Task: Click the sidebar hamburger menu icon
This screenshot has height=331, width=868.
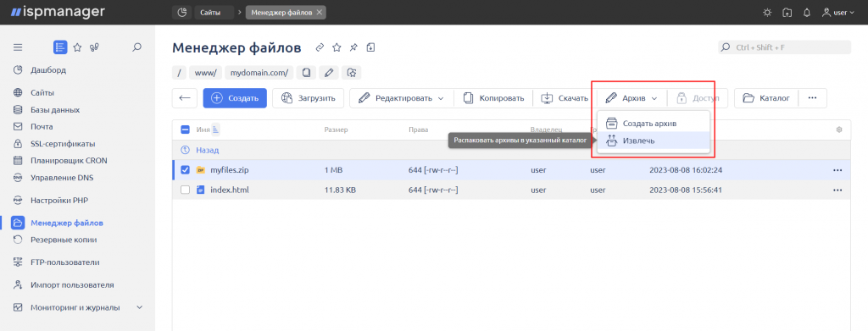Action: coord(18,47)
